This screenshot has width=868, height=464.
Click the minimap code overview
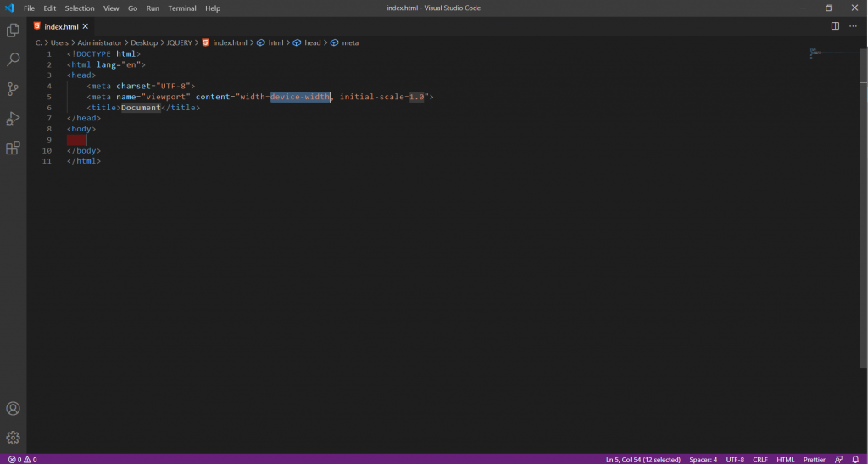[835, 54]
